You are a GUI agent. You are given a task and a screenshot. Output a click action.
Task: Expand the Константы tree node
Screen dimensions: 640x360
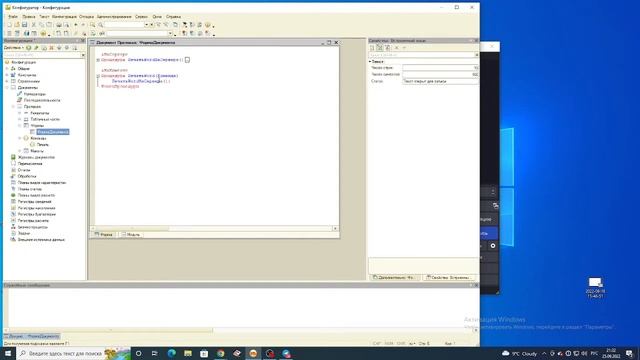pyautogui.click(x=7, y=75)
